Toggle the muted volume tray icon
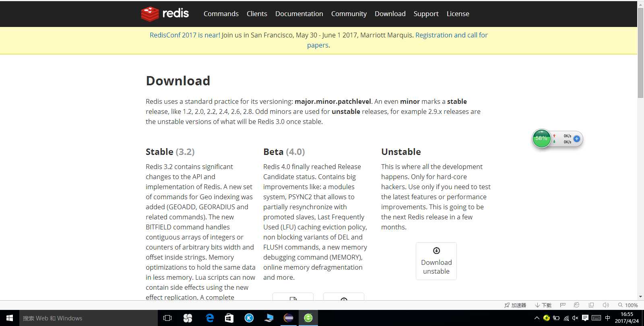The height and width of the screenshot is (326, 644). point(575,318)
